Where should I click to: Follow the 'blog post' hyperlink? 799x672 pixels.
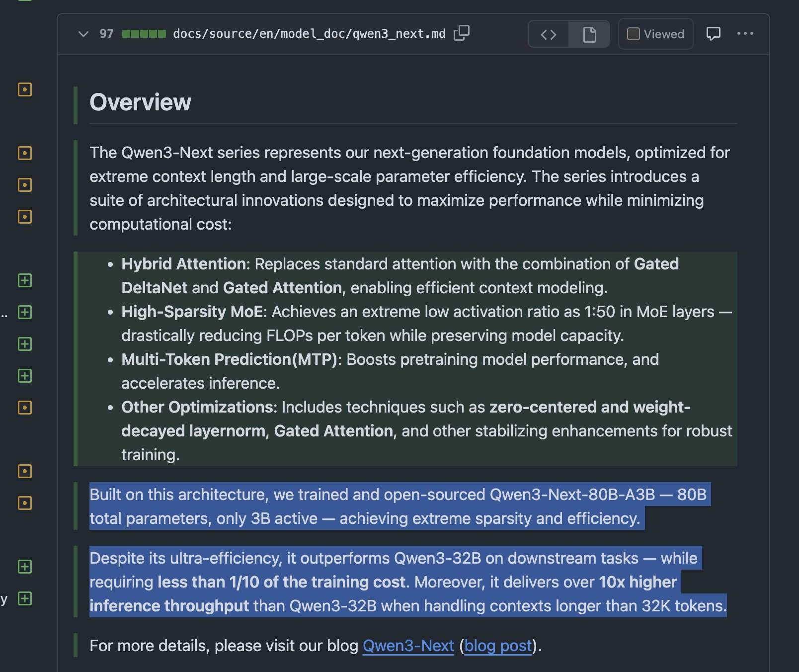(x=498, y=646)
